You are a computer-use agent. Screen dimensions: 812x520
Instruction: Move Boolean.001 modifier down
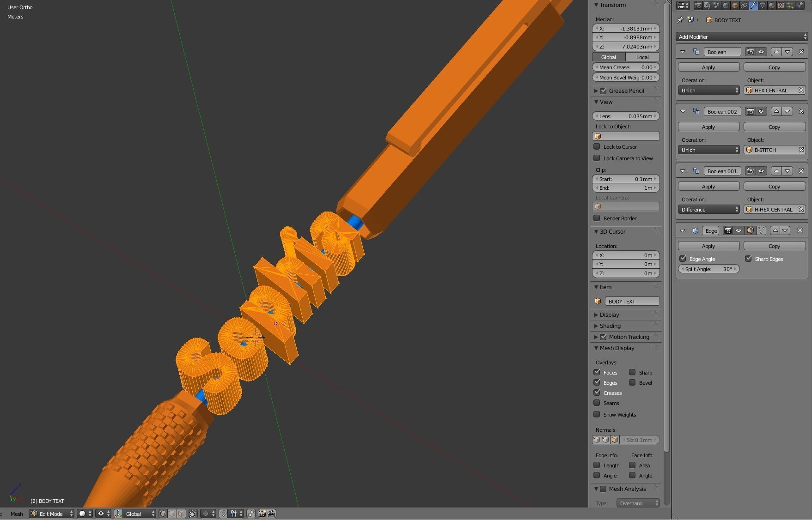(787, 171)
